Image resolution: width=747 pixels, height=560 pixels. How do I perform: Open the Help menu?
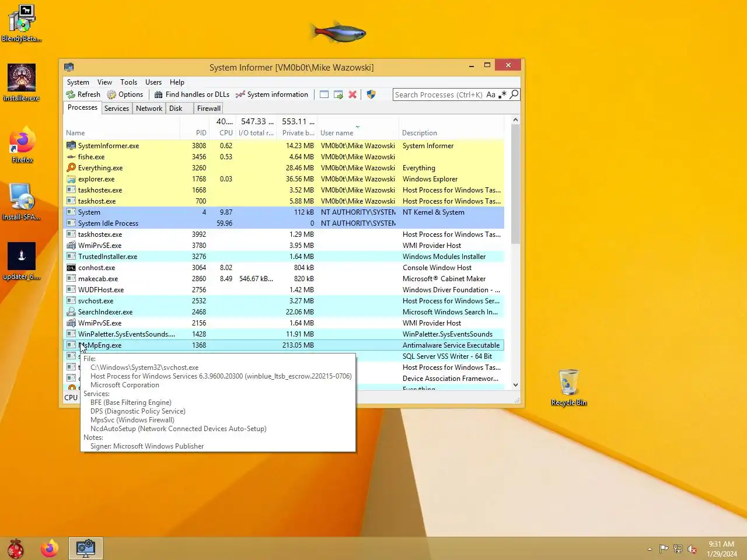coord(177,82)
